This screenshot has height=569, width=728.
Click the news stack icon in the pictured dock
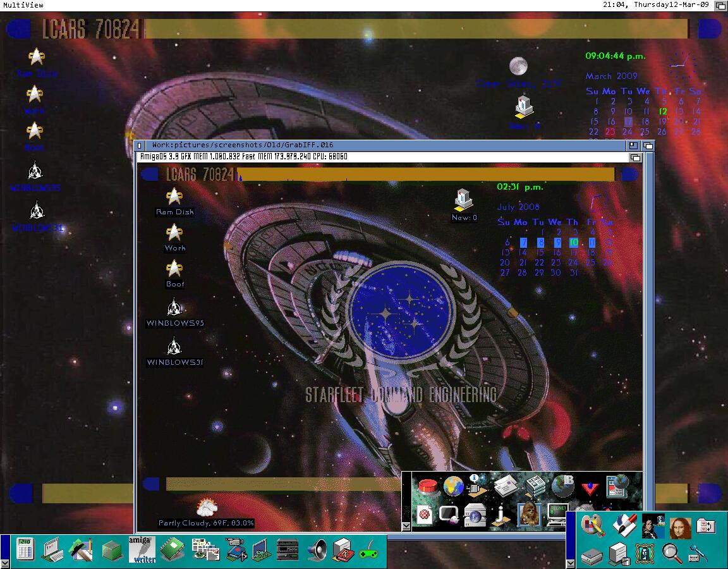pyautogui.click(x=535, y=486)
